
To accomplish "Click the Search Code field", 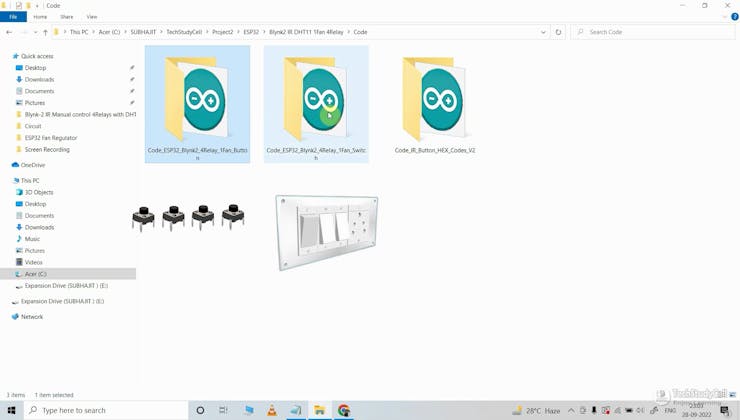I will tap(653, 32).
